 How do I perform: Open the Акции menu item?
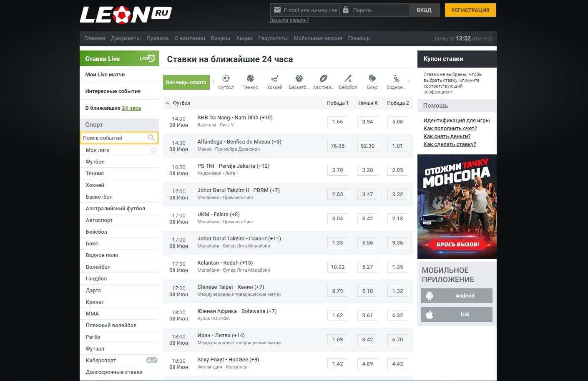[244, 38]
